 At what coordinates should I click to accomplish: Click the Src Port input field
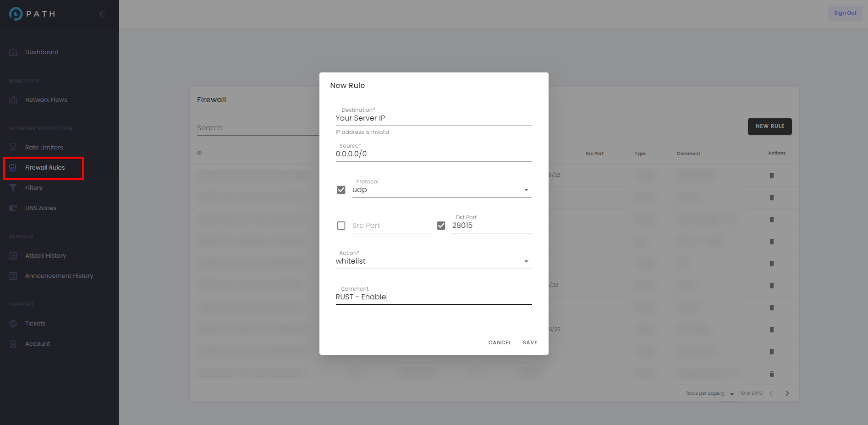tap(392, 226)
